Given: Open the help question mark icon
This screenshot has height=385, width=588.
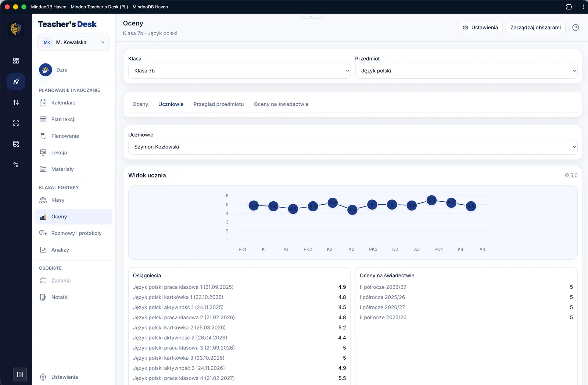Looking at the screenshot, I should click(x=576, y=28).
